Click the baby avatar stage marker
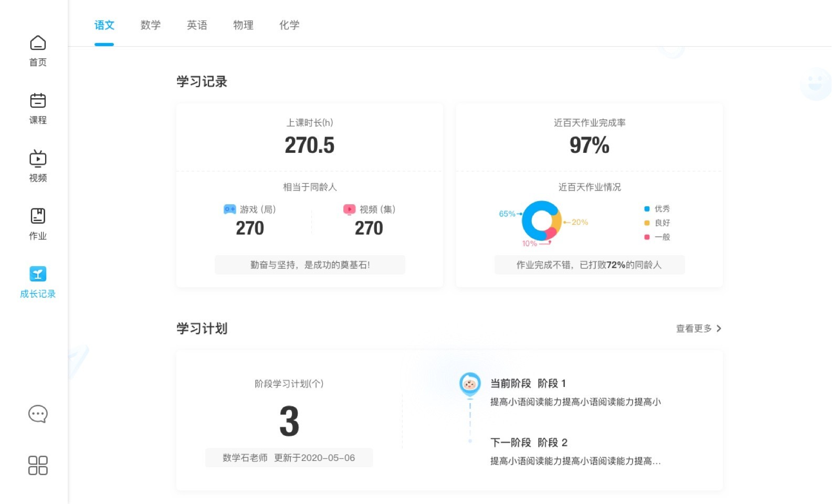This screenshot has height=504, width=840. (470, 384)
